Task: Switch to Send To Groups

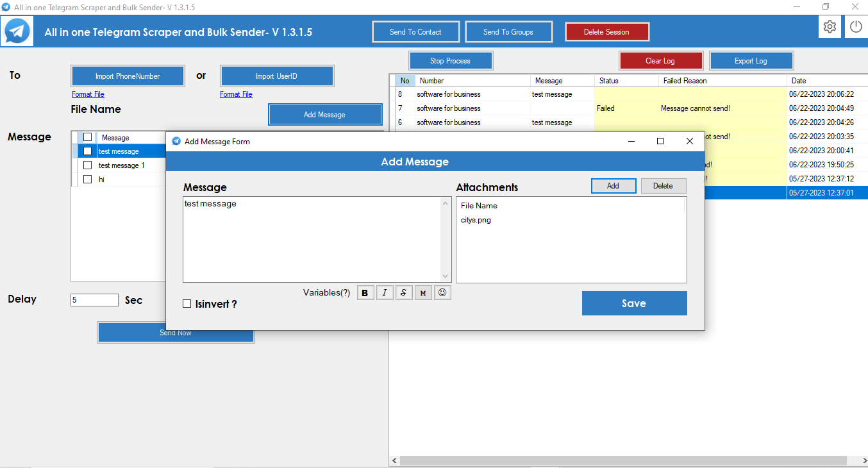Action: point(508,31)
